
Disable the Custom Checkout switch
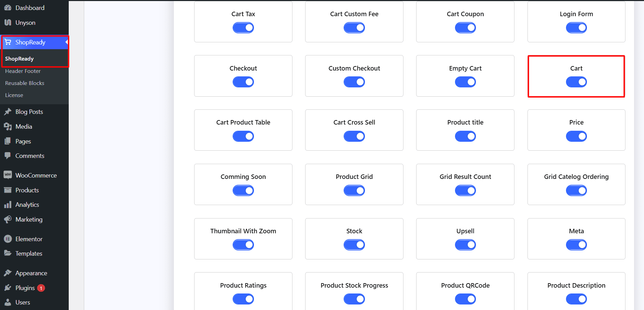(x=354, y=82)
